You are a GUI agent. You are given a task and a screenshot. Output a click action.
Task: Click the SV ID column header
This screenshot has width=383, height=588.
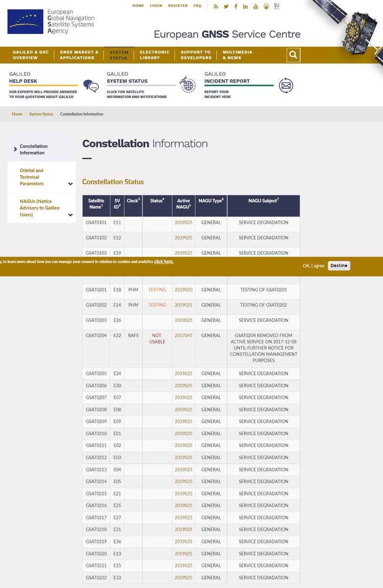(117, 206)
